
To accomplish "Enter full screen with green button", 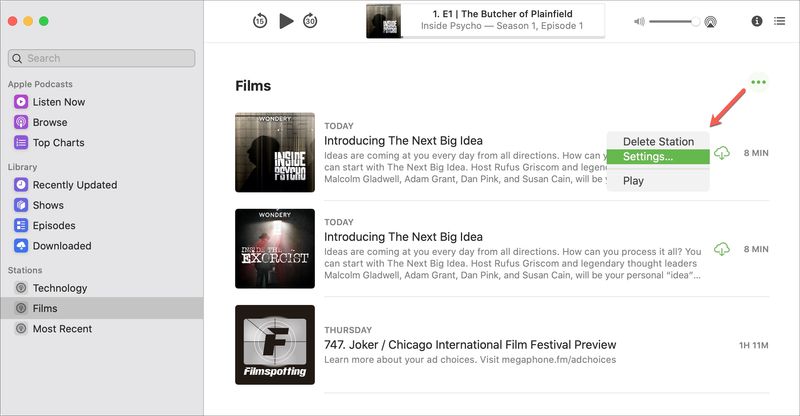I will [44, 21].
